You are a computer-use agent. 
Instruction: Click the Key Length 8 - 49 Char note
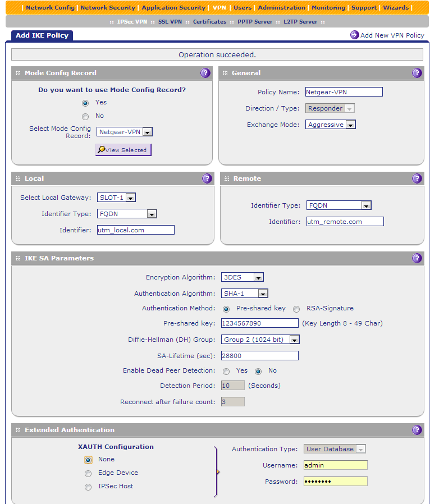pyautogui.click(x=342, y=323)
